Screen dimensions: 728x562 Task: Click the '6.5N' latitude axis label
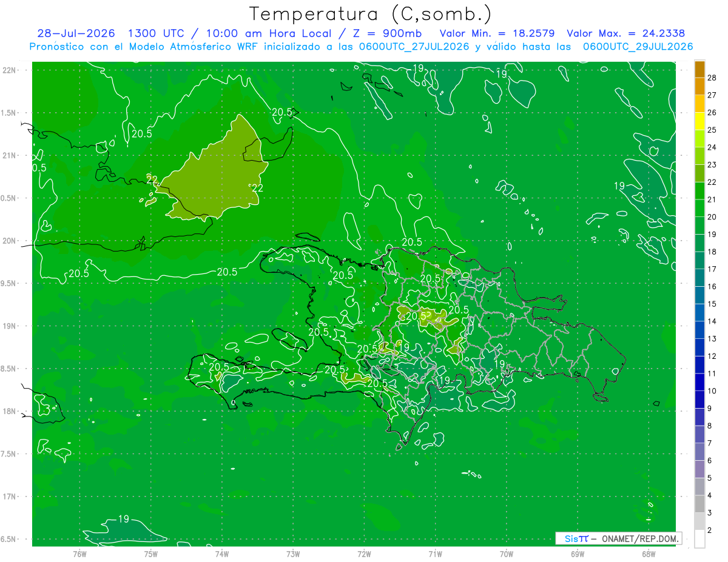pyautogui.click(x=8, y=539)
